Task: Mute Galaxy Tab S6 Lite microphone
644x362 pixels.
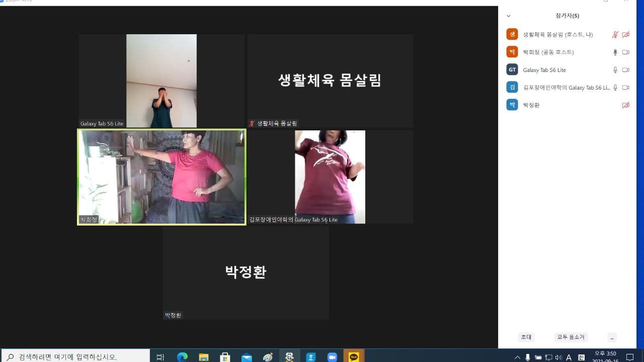Action: [615, 70]
